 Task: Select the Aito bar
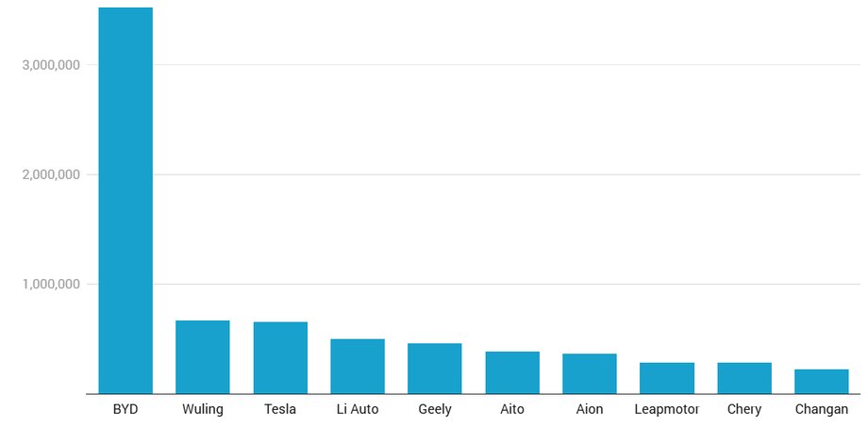(x=512, y=372)
